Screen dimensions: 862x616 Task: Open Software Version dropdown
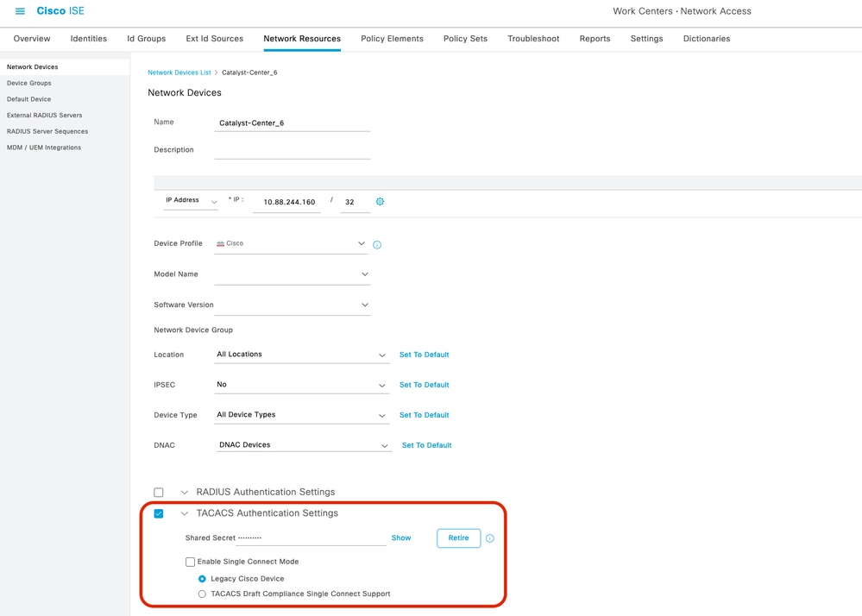(292, 305)
